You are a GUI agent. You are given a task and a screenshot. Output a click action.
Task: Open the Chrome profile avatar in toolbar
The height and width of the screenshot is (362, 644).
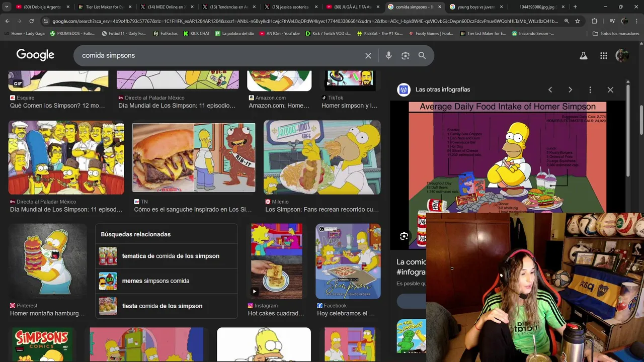point(624,21)
